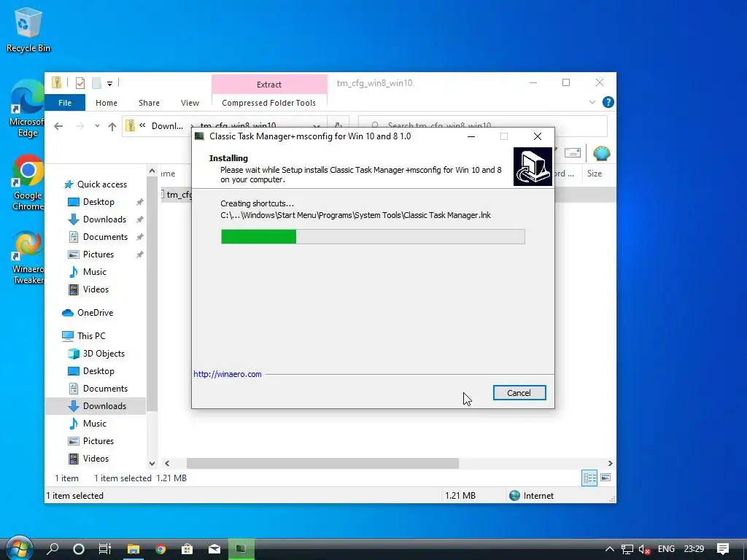Viewport: 747px width, 560px height.
Task: Open Microsoft Edge desktop shortcut
Action: (27, 109)
